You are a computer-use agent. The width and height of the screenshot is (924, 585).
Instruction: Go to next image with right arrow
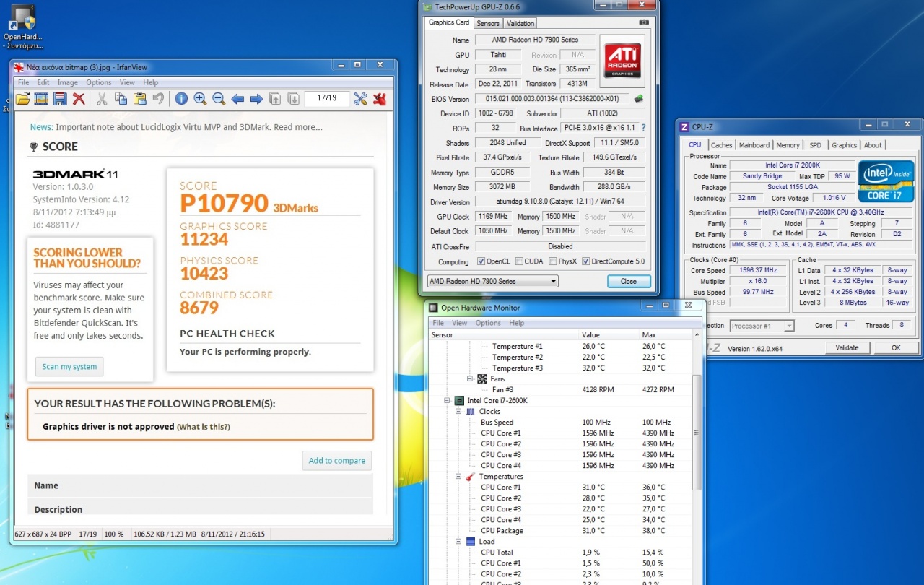(x=256, y=99)
